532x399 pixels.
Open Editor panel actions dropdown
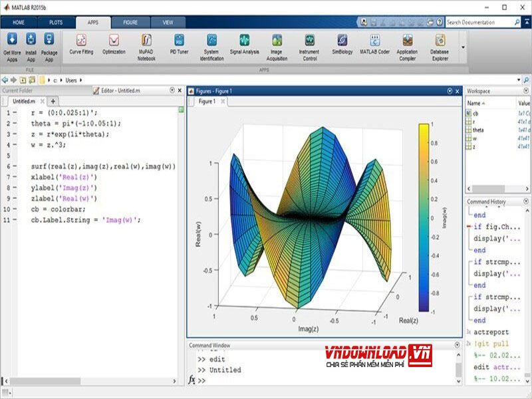tap(172, 90)
